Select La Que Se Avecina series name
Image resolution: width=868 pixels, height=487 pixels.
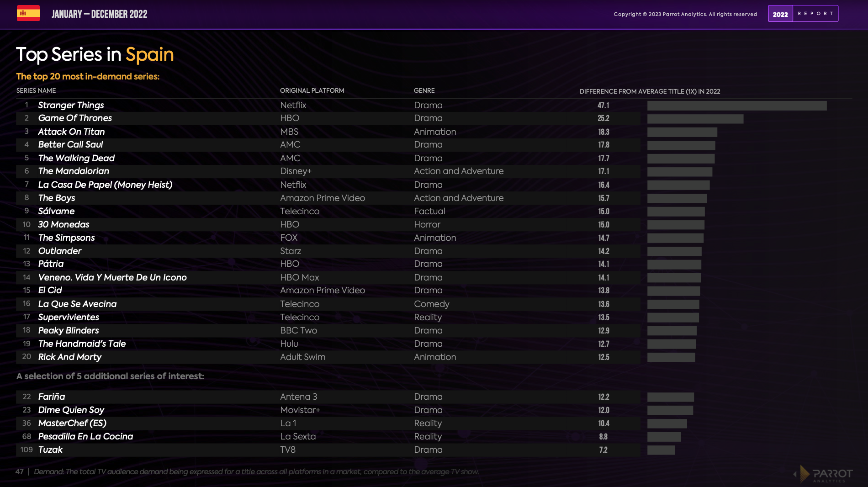(x=78, y=304)
